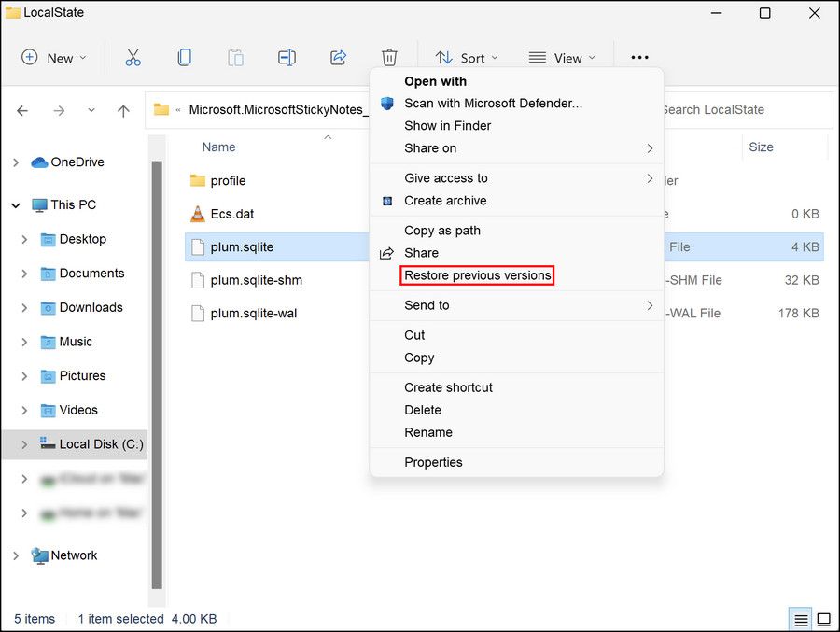Image resolution: width=840 pixels, height=632 pixels.
Task: Click the Microsoft Defender shield icon
Action: click(x=387, y=104)
